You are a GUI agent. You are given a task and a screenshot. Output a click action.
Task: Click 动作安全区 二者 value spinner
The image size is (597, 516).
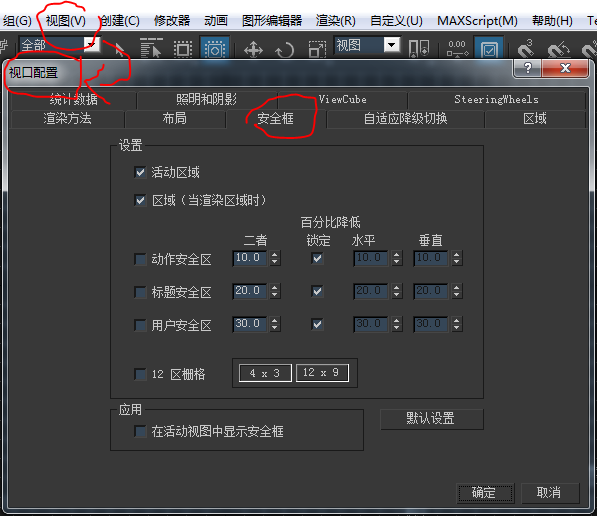point(275,258)
